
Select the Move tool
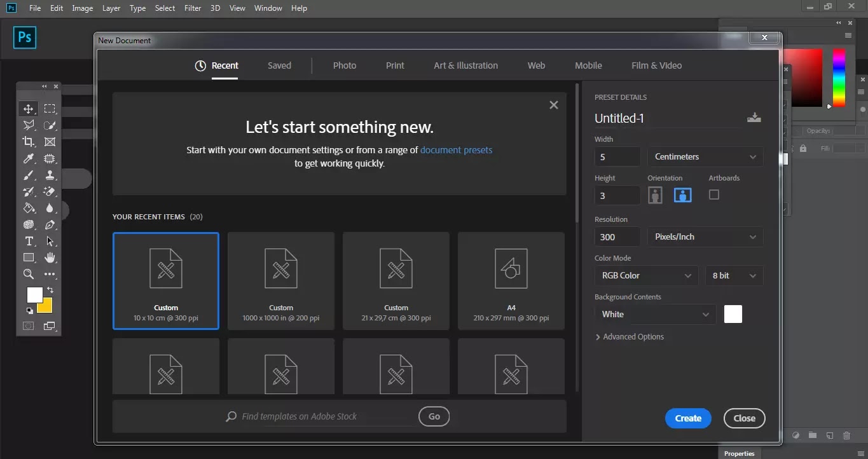pos(29,109)
